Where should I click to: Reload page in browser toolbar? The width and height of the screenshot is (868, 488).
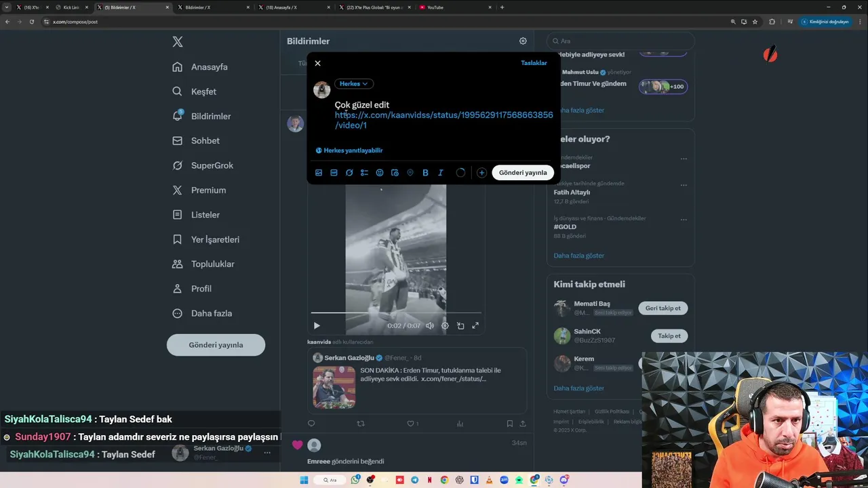point(31,22)
